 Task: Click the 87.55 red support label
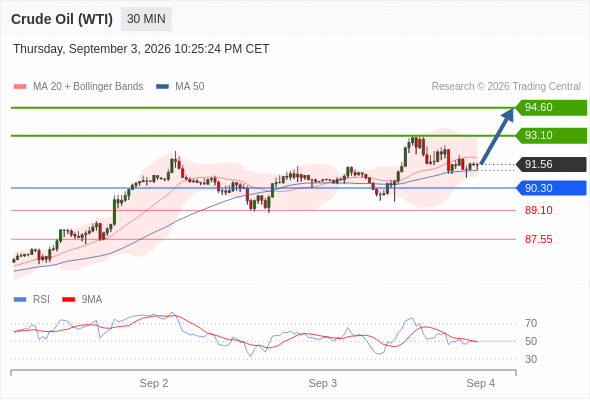[x=538, y=239]
